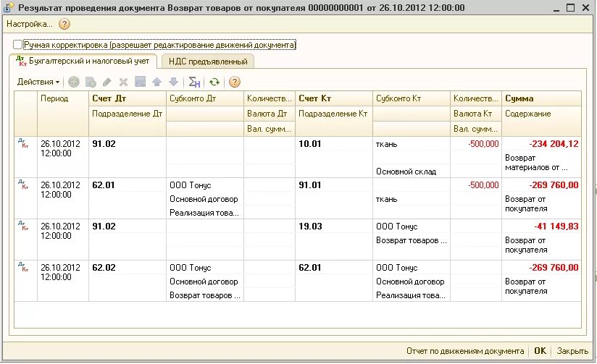The width and height of the screenshot is (597, 364).
Task: Click the Валюта Дт header cell
Action: (x=270, y=114)
